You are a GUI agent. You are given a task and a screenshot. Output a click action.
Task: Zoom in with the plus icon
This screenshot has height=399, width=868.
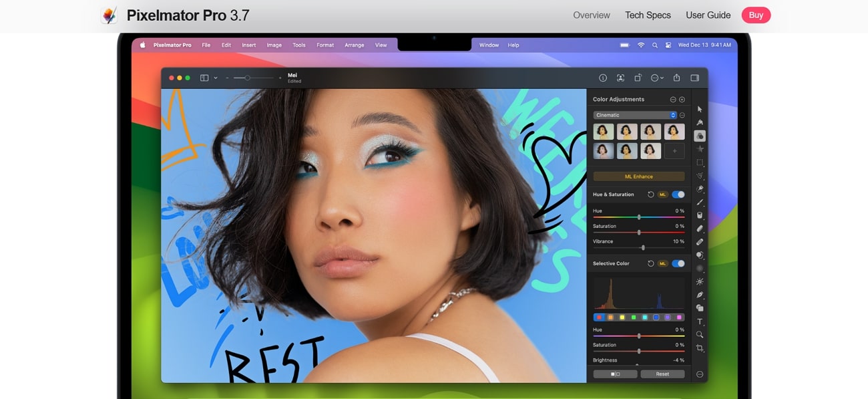coord(280,78)
